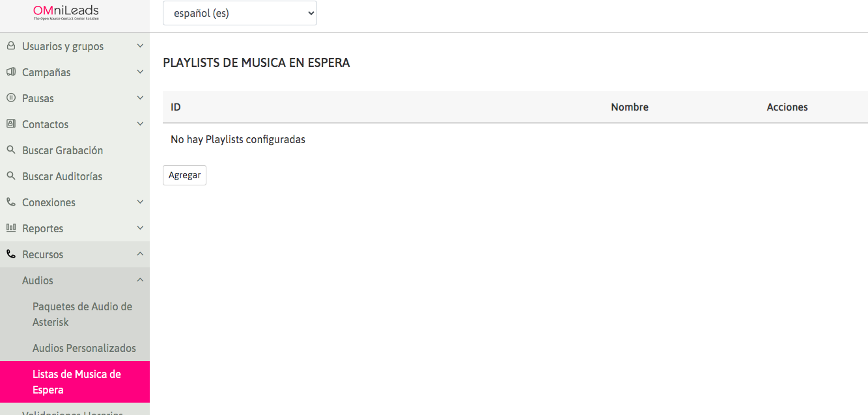Open Paquetes de Audio de Asterisk

(82, 314)
